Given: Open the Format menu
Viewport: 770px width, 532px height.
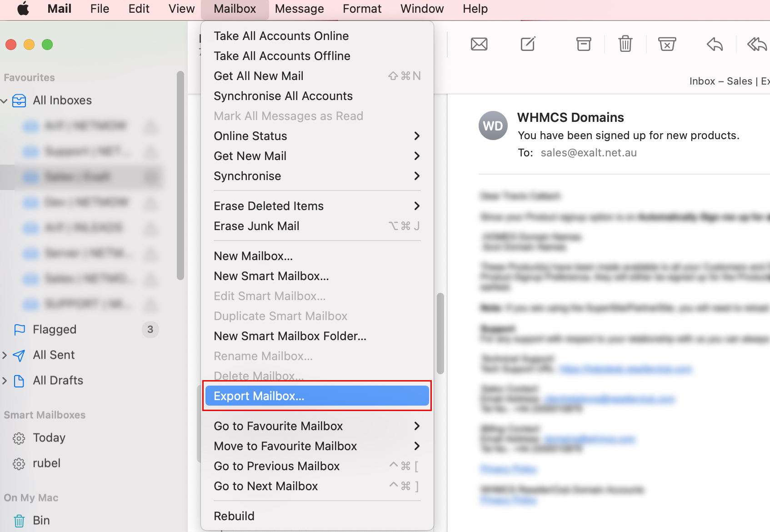Looking at the screenshot, I should (x=362, y=9).
